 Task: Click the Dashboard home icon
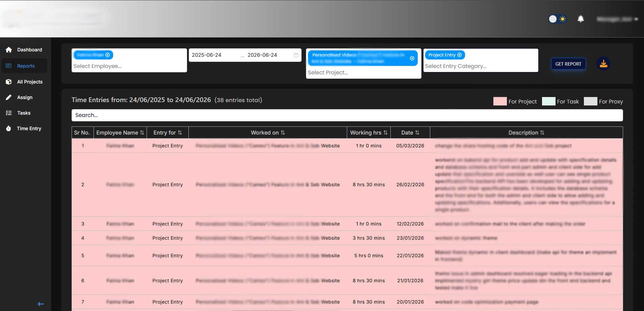(9, 50)
